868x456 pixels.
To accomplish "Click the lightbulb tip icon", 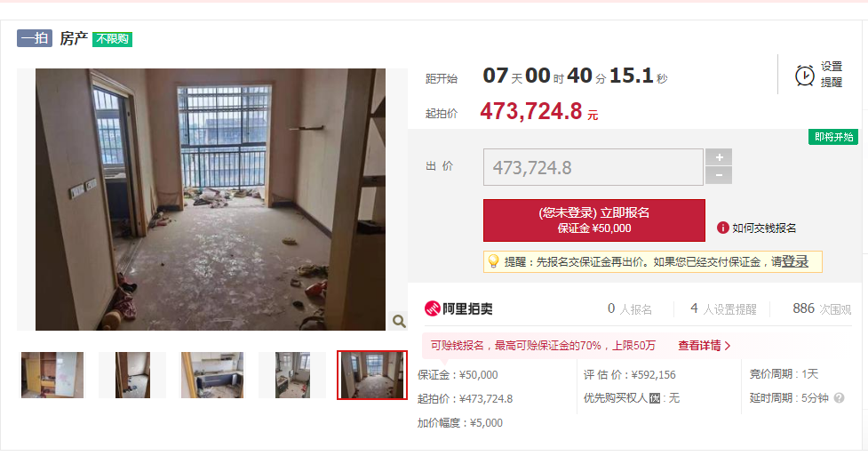I will click(x=493, y=261).
